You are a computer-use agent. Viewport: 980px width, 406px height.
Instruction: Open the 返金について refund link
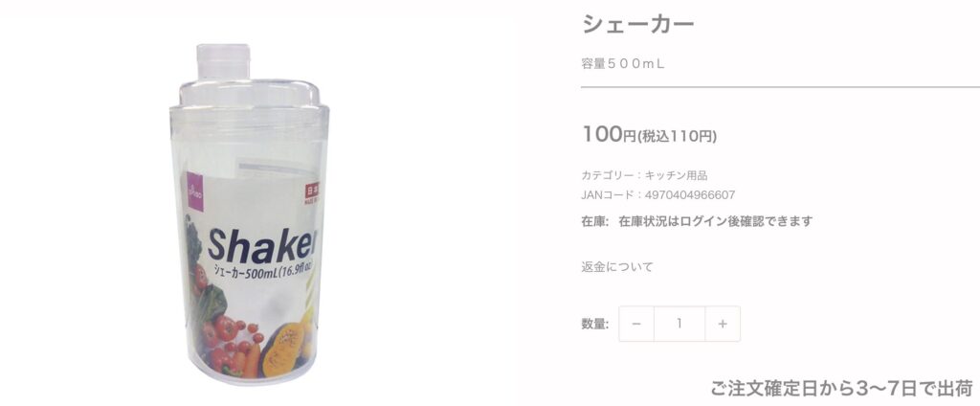click(x=617, y=267)
